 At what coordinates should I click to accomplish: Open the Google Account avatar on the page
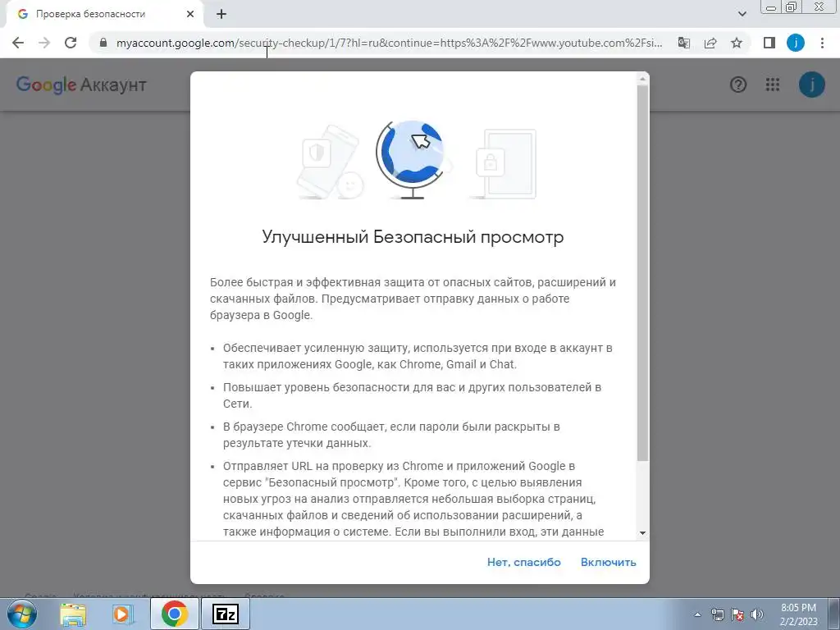[811, 84]
